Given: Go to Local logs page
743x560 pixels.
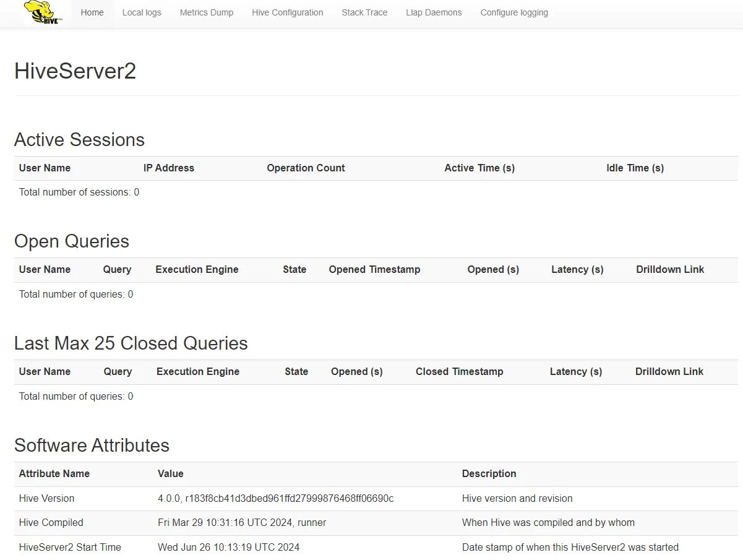Looking at the screenshot, I should [142, 12].
